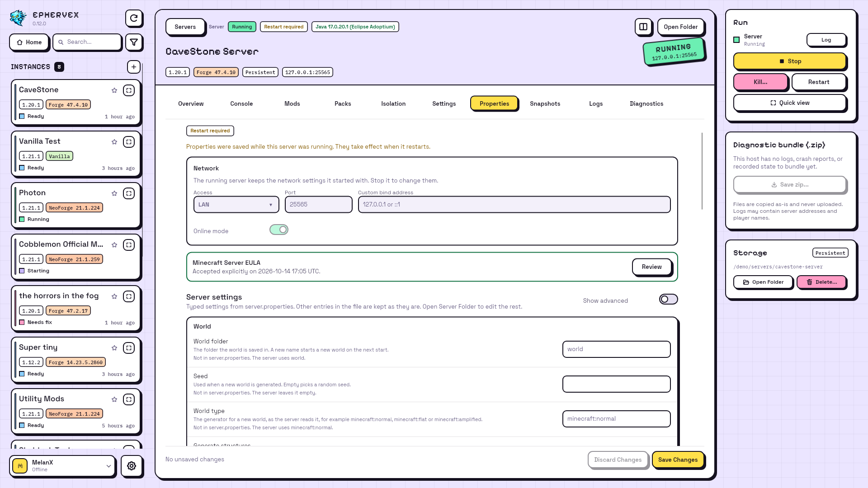The height and width of the screenshot is (488, 868).
Task: Star the Cobblemon Official instance
Action: click(x=114, y=245)
